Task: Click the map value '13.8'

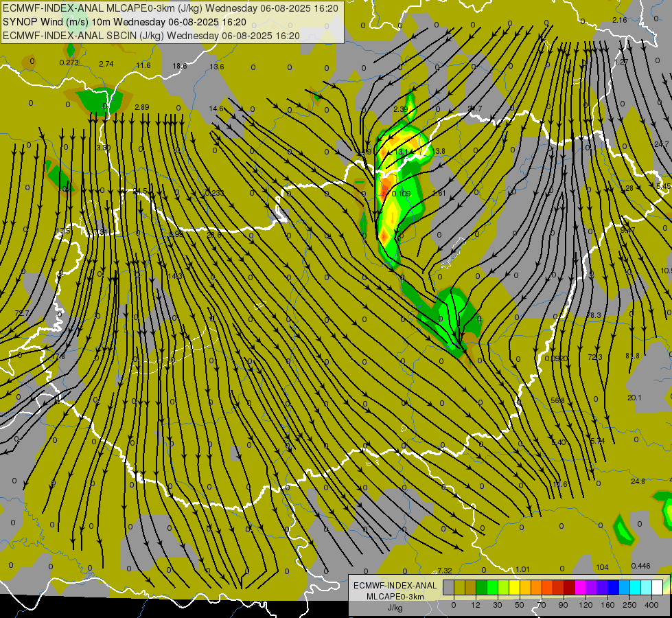Action: point(439,151)
